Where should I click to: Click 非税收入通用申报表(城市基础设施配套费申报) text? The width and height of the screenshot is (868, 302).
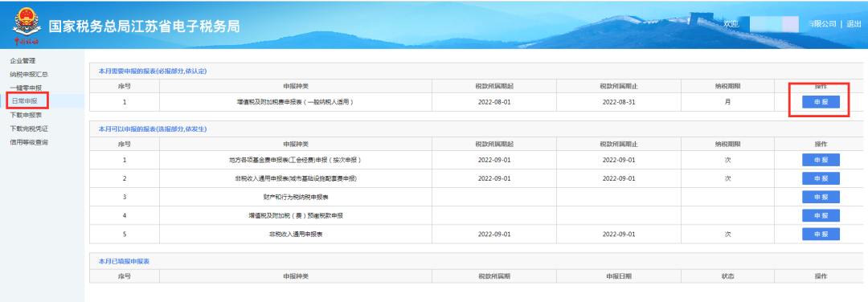pyautogui.click(x=296, y=178)
